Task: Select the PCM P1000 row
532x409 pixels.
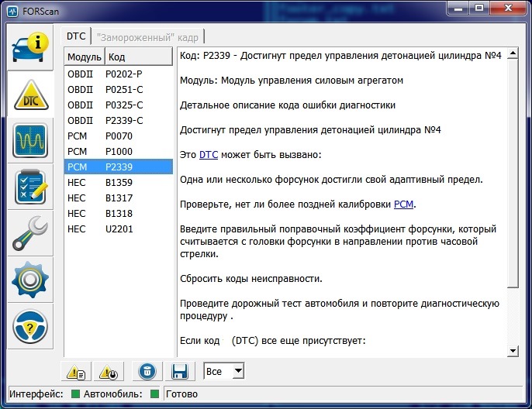Action: click(119, 152)
